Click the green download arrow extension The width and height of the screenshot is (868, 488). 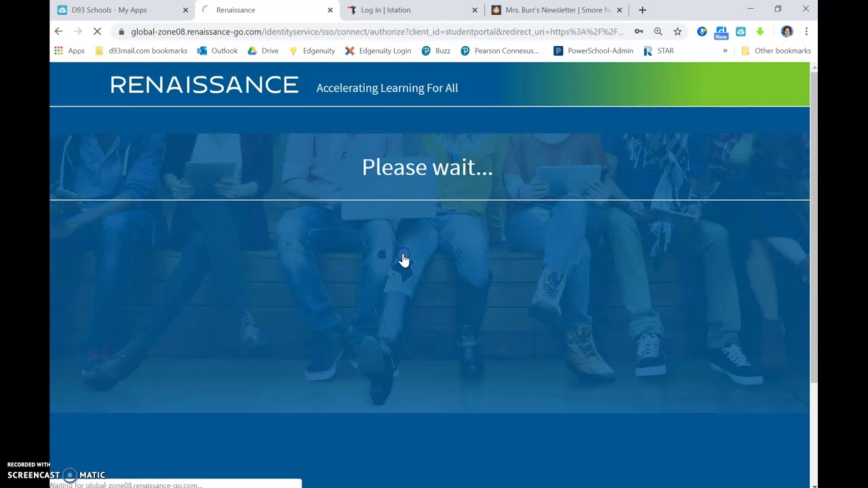pos(760,31)
